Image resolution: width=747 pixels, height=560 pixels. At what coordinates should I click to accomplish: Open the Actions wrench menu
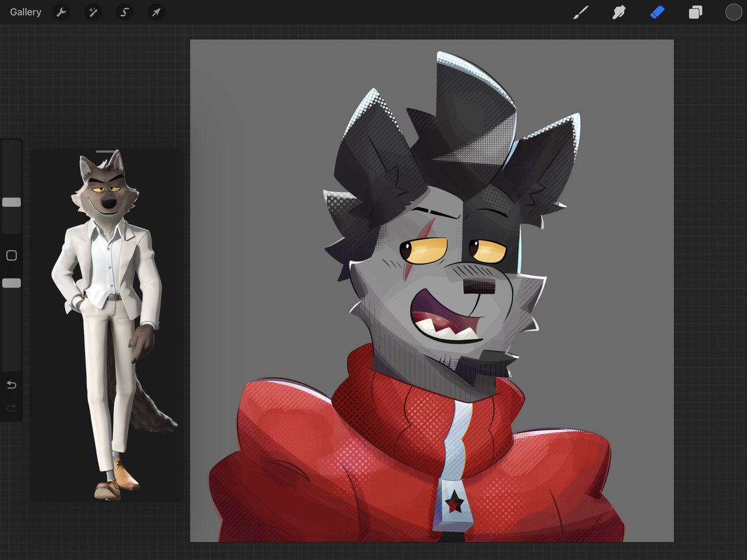pyautogui.click(x=61, y=12)
